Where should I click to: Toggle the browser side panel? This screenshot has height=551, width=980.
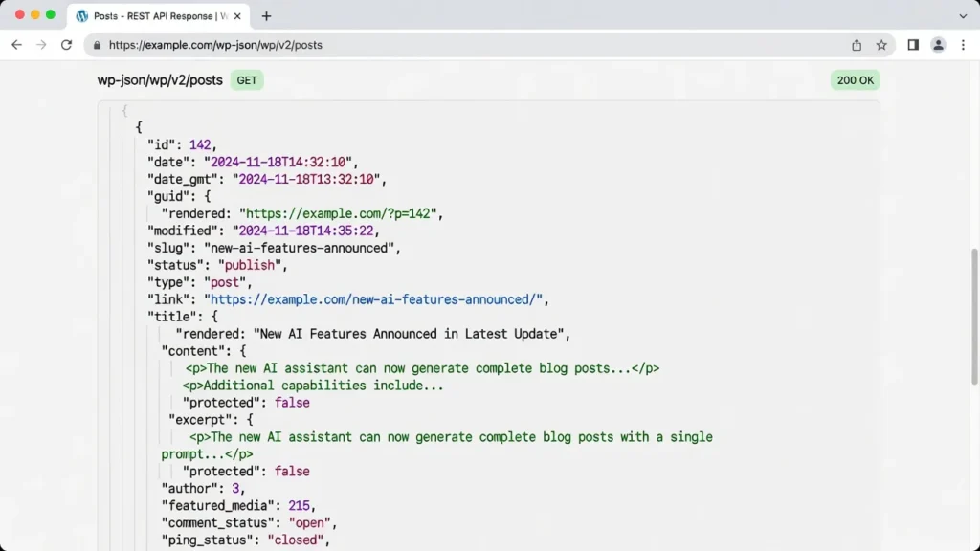(x=913, y=45)
